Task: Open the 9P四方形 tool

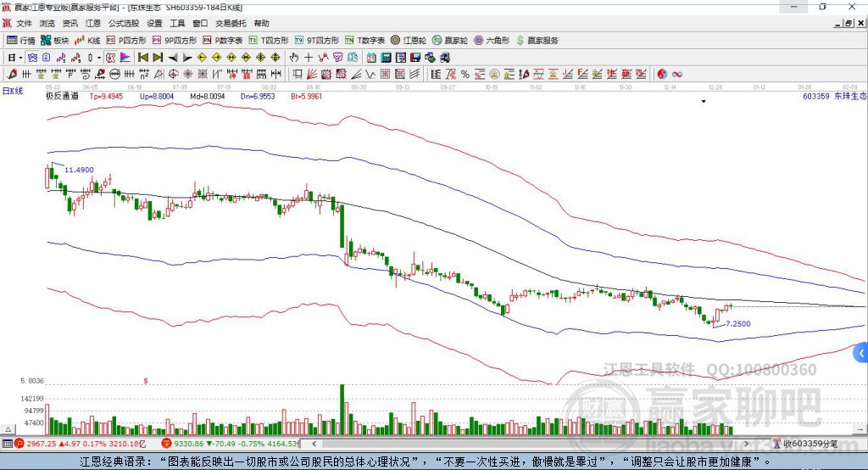Action: pos(175,41)
